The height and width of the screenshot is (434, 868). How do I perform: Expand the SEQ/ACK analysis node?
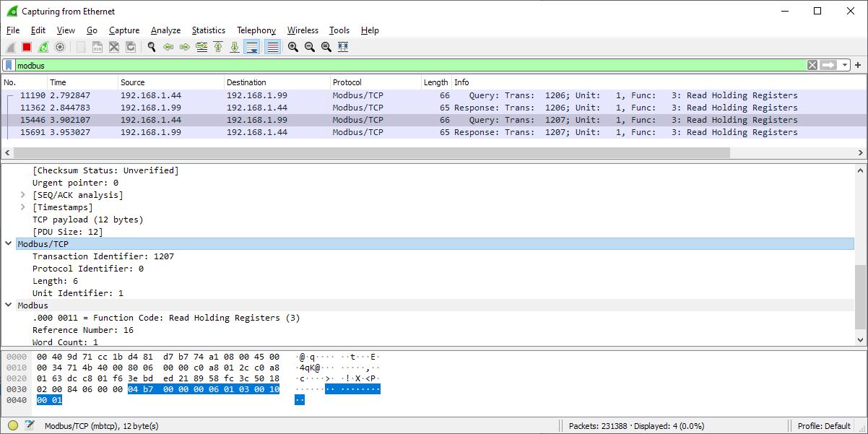[x=24, y=195]
